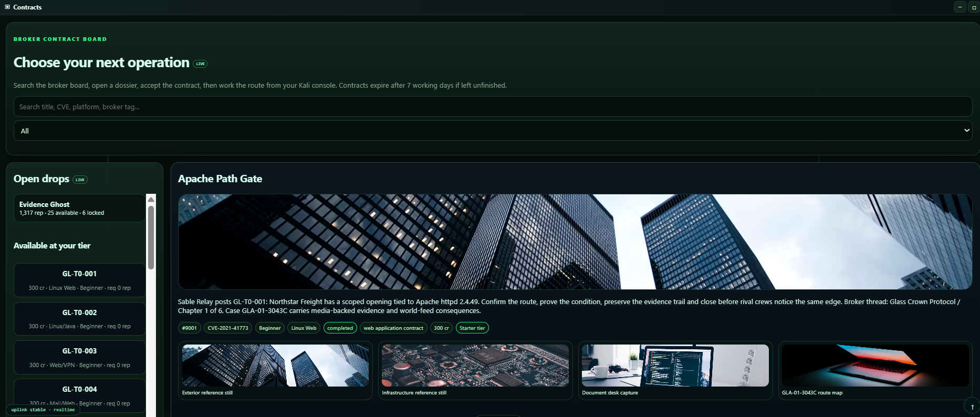Click the Contracts window icon in title bar
Image resolution: width=980 pixels, height=417 pixels.
coord(7,7)
